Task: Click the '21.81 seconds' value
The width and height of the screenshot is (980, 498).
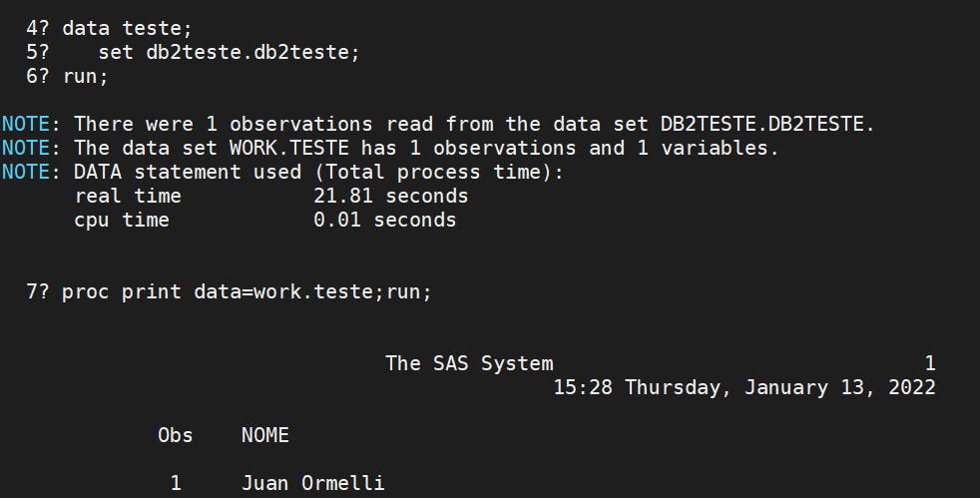Action: 390,196
